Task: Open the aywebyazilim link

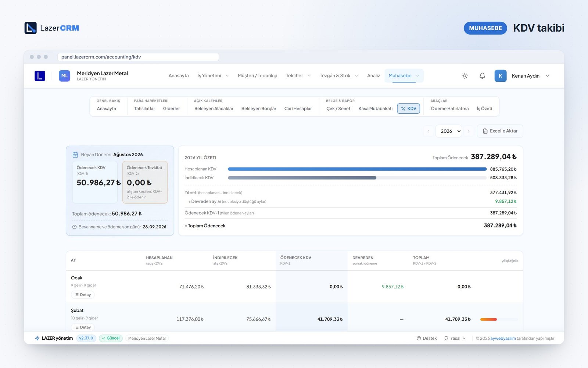Action: (503, 338)
